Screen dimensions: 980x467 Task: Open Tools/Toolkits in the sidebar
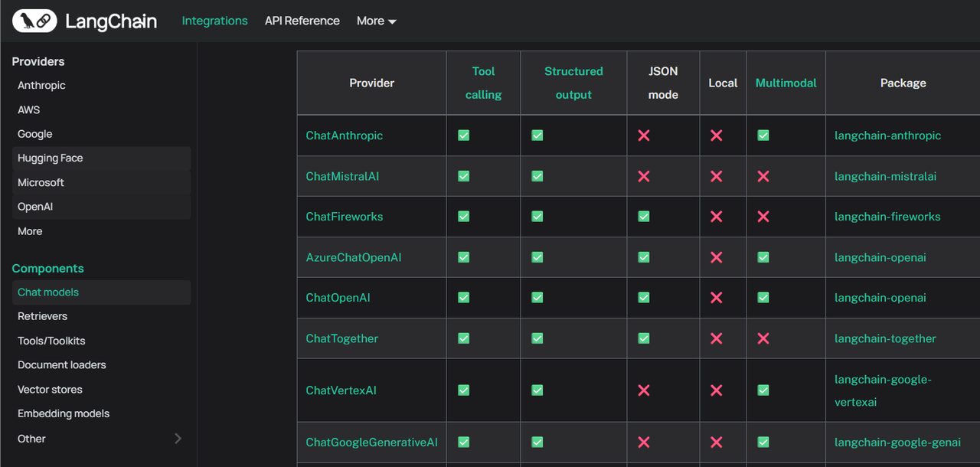[51, 341]
